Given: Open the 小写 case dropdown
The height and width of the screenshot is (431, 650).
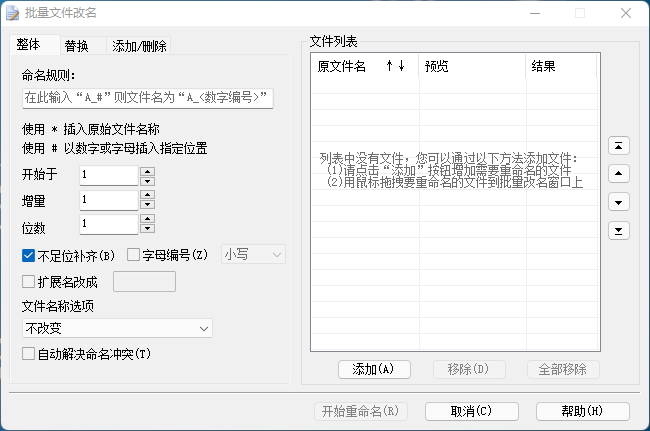Looking at the screenshot, I should (253, 254).
